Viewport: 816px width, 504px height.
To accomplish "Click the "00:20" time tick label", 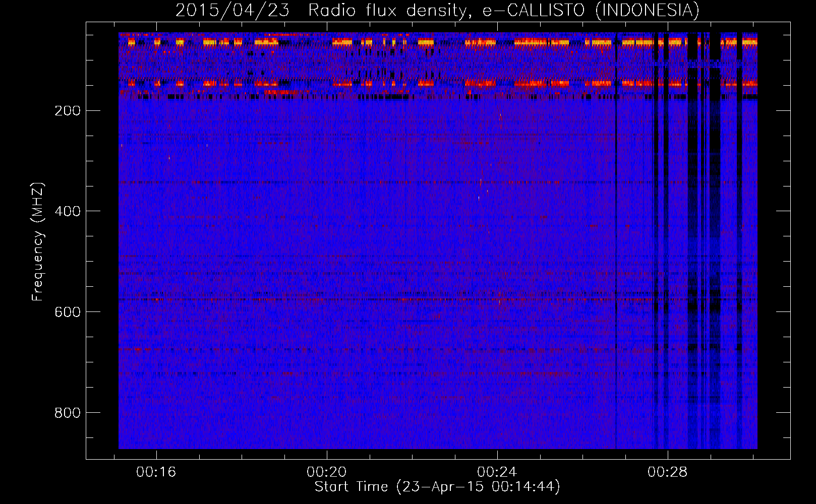I will point(327,472).
